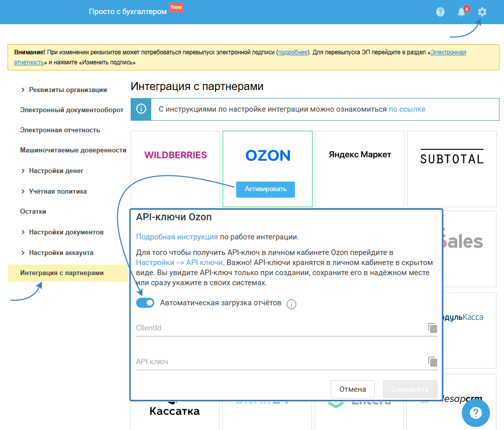The height and width of the screenshot is (430, 504).
Task: Open Электронная отчетность menu item
Action: [x=60, y=130]
